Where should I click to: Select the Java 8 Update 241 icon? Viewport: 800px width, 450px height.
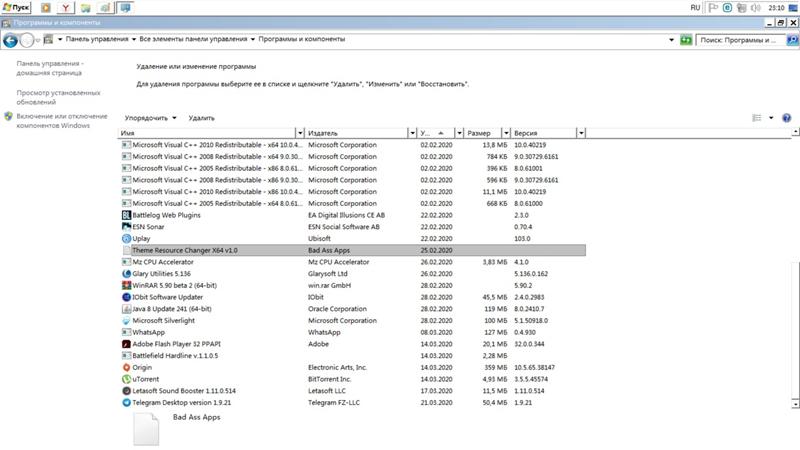pos(127,309)
